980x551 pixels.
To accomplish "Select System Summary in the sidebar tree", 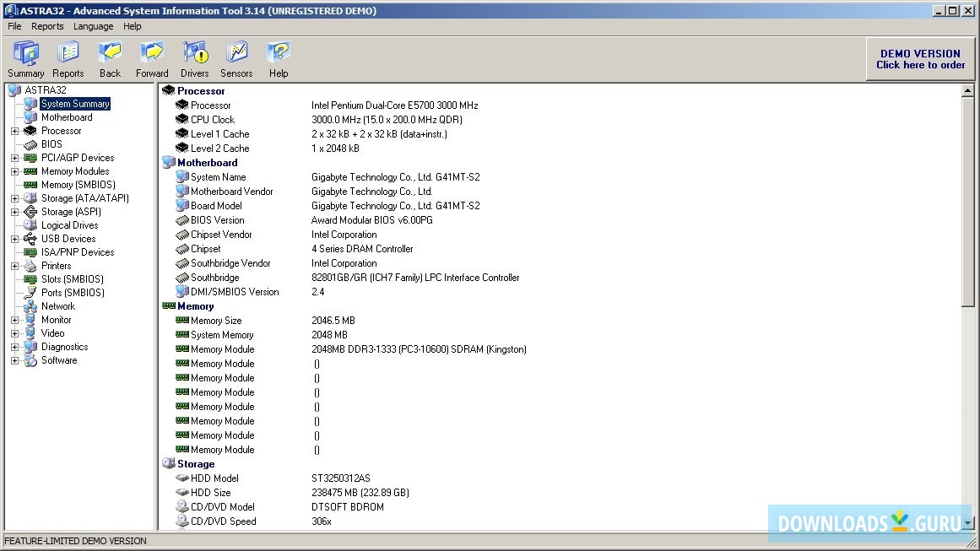I will pyautogui.click(x=75, y=103).
